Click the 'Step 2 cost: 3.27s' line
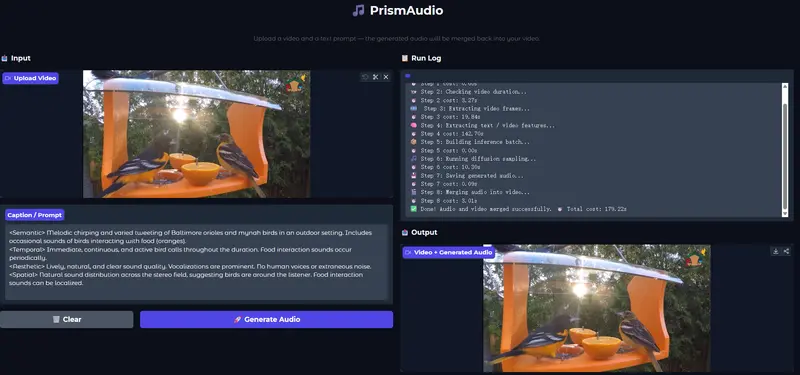The width and height of the screenshot is (800, 375). pyautogui.click(x=449, y=101)
